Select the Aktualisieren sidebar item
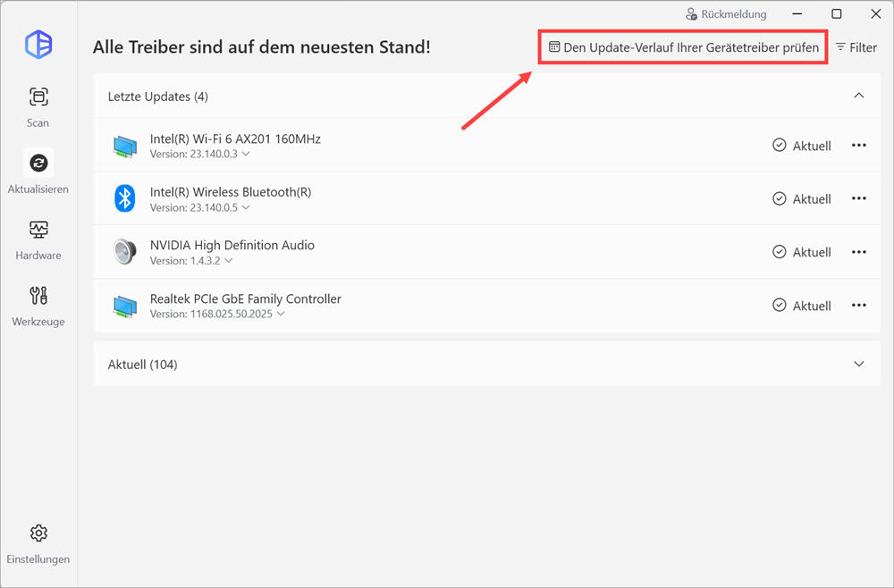894x588 pixels. click(x=38, y=172)
